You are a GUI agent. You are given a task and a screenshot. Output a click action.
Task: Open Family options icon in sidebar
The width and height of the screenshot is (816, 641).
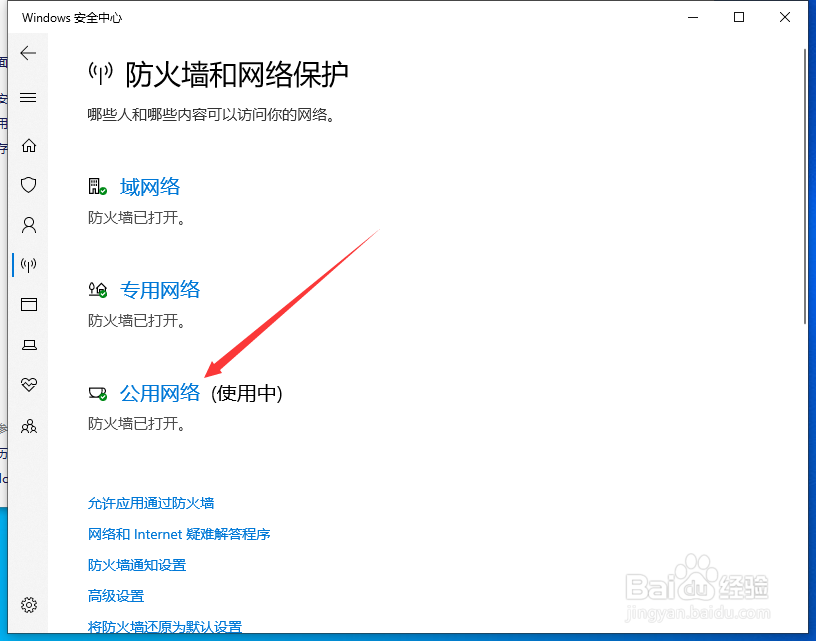pyautogui.click(x=28, y=425)
